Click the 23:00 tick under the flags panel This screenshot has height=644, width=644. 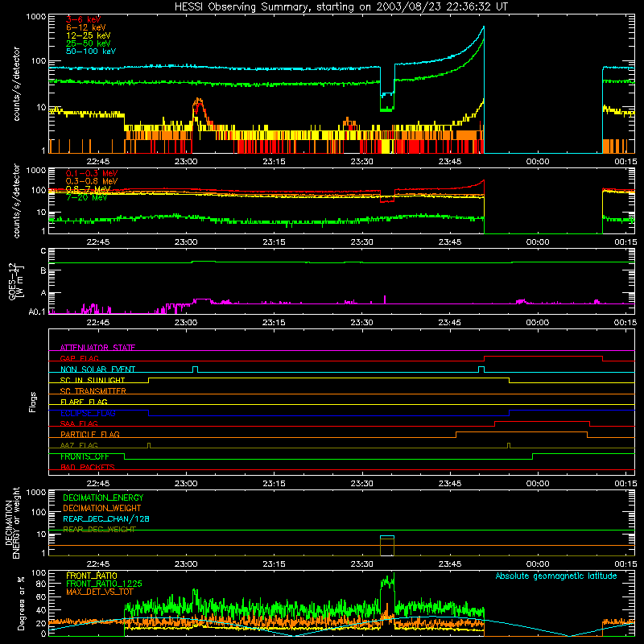pos(186,484)
